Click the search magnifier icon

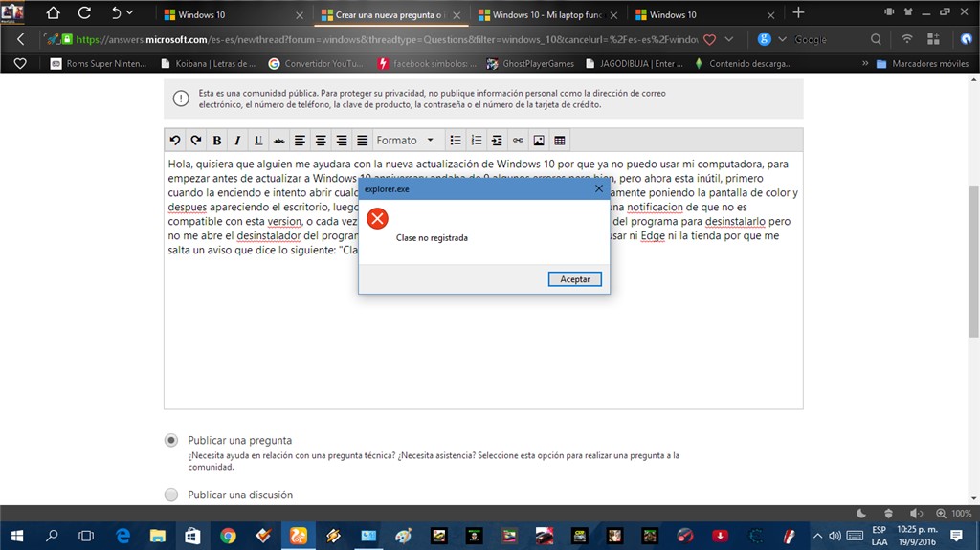(x=876, y=39)
